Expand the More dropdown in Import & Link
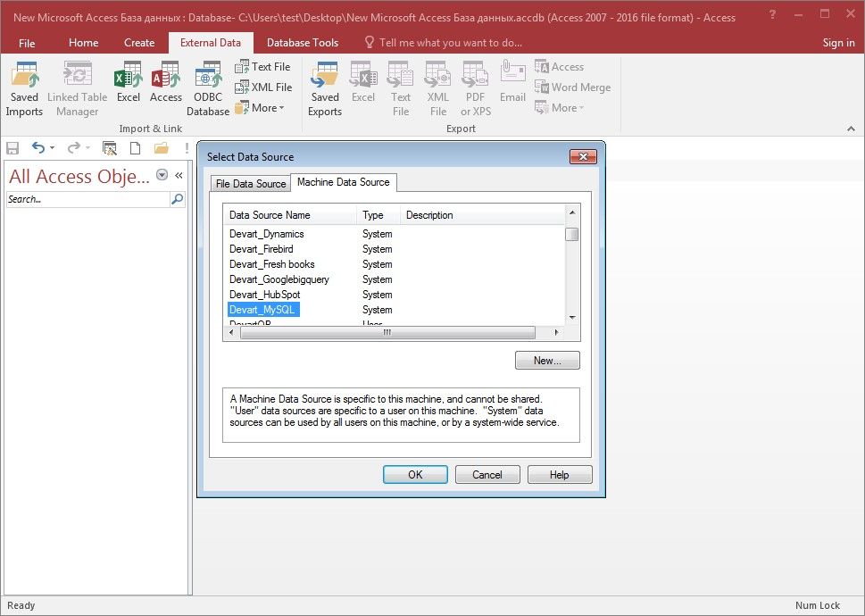The width and height of the screenshot is (865, 616). [x=260, y=108]
